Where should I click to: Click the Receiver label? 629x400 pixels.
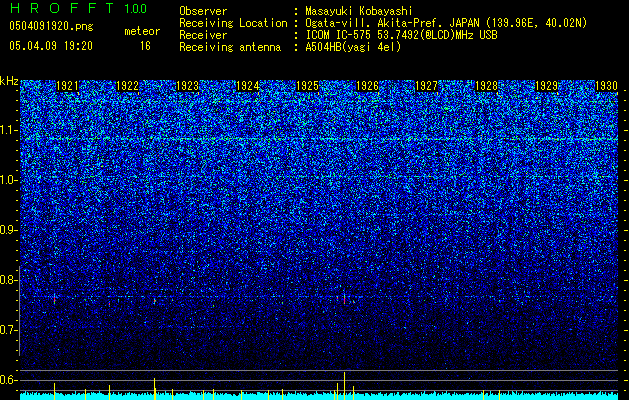click(203, 35)
